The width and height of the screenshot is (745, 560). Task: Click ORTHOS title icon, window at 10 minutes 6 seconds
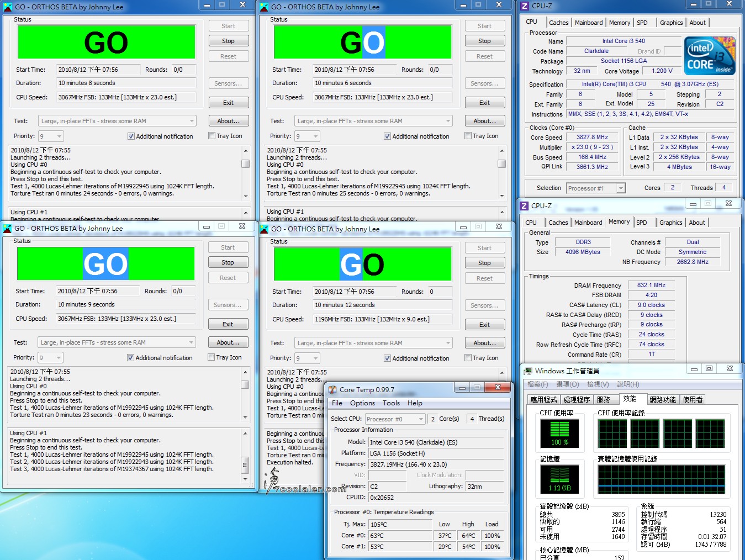[x=264, y=7]
